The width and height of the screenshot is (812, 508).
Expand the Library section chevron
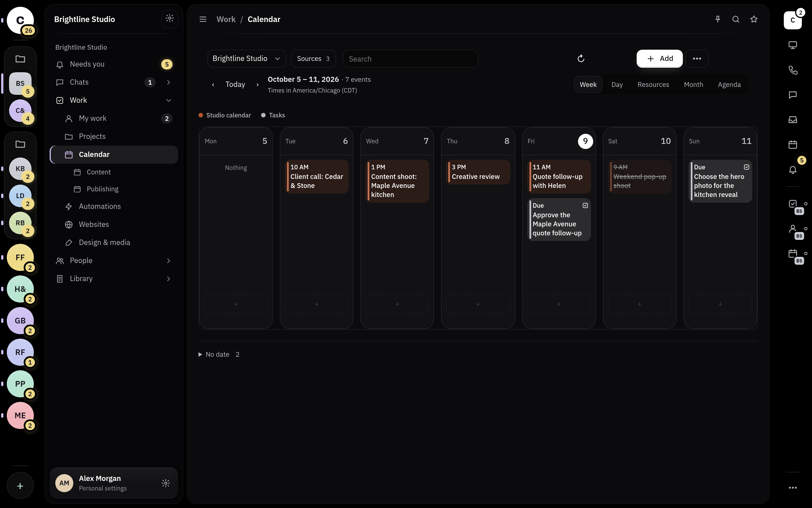168,279
